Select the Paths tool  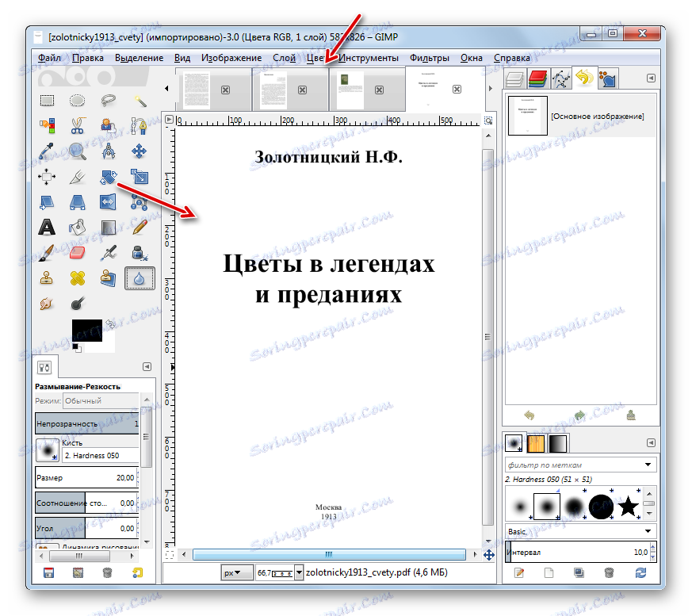(140, 126)
